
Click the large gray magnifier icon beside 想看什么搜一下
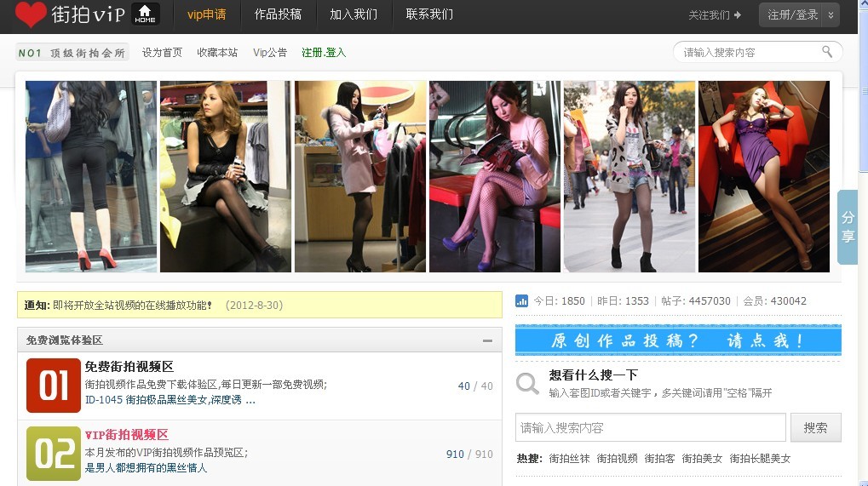[x=527, y=383]
